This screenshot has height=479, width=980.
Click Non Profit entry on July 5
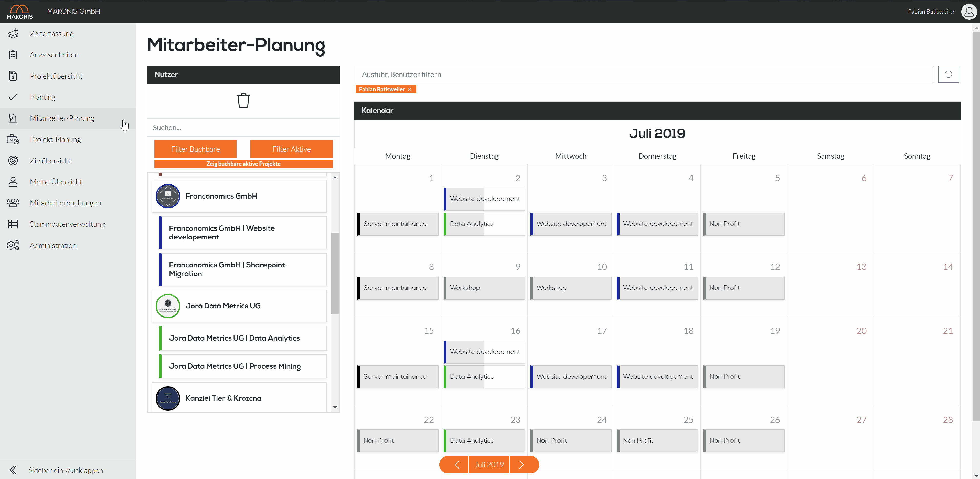(744, 224)
